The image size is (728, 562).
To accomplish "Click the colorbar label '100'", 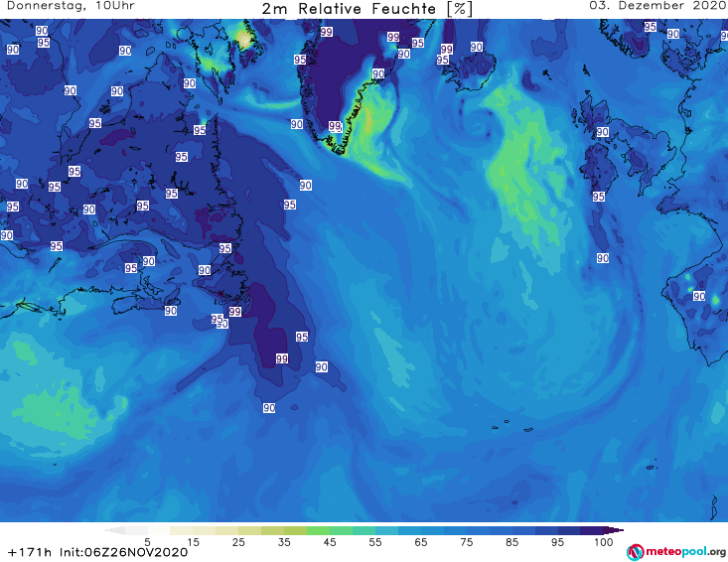I will 604,541.
